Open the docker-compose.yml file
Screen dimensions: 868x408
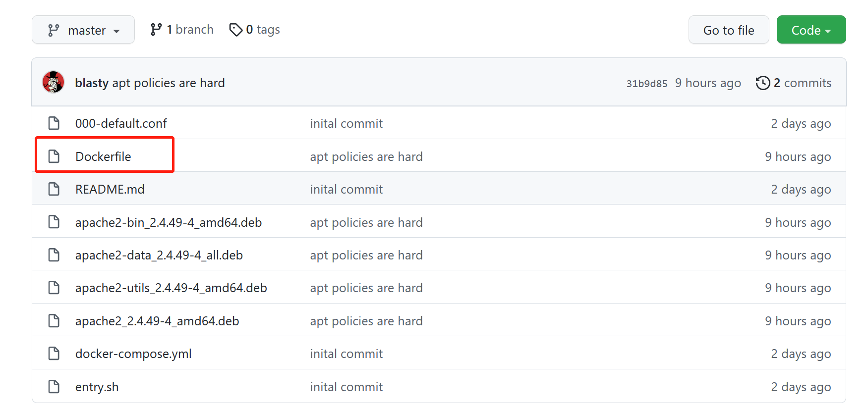[133, 354]
